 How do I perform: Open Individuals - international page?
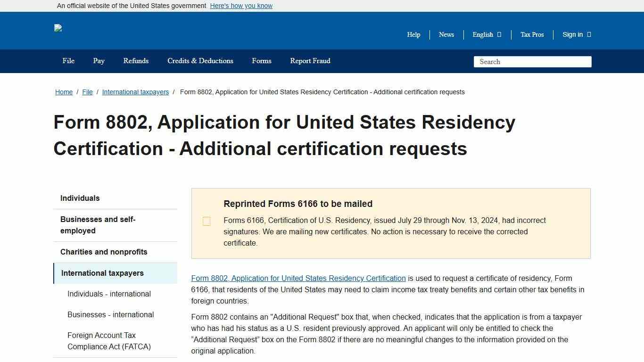(109, 294)
